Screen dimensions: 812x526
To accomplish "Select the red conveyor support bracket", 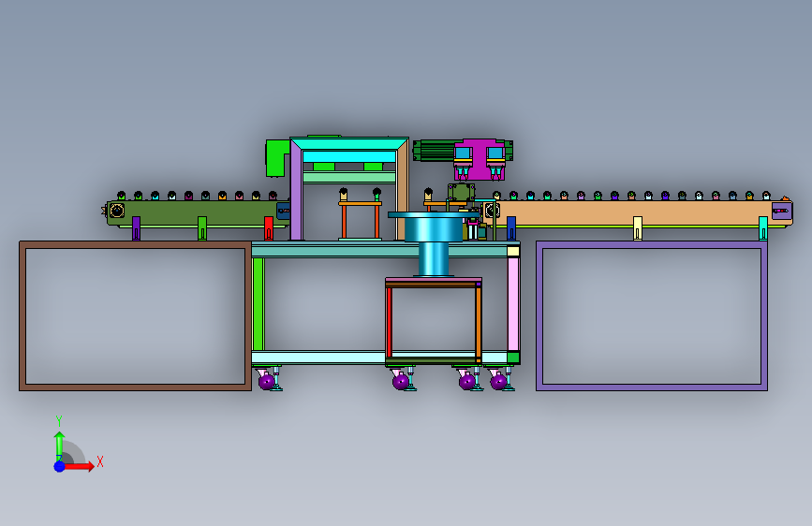I will [x=268, y=228].
